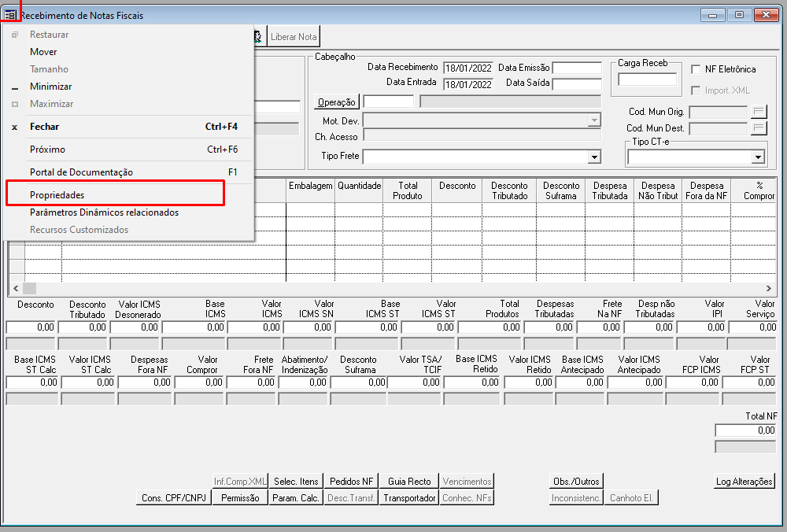Image resolution: width=787 pixels, height=532 pixels.
Task: Click the Valor IPI totals field
Action: click(700, 327)
